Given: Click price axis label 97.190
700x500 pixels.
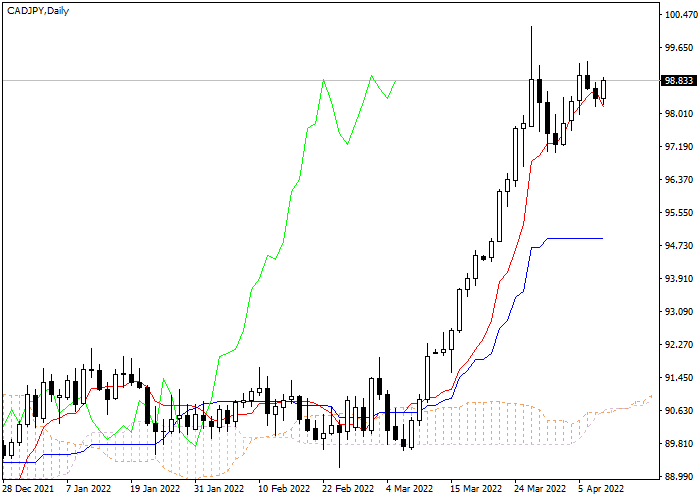Looking at the screenshot, I should point(679,147).
